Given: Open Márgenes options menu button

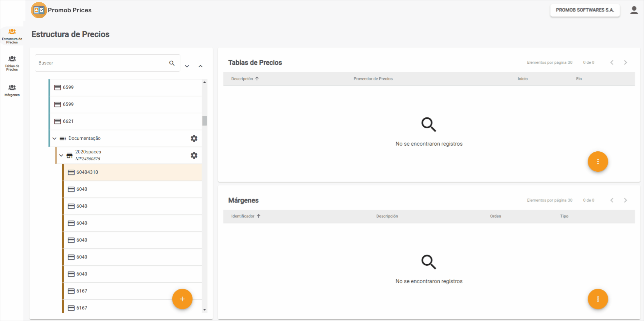Looking at the screenshot, I should coord(598,299).
